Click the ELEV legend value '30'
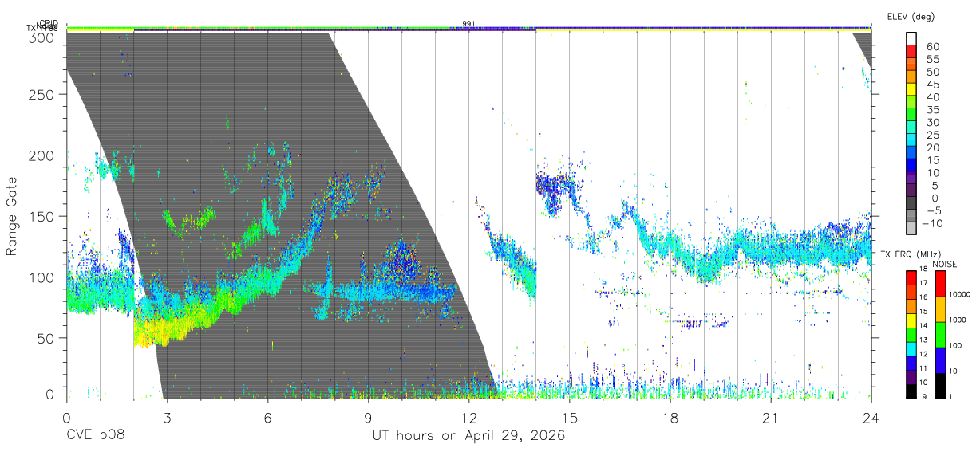Viewport: 980px width, 452px height. click(x=933, y=123)
